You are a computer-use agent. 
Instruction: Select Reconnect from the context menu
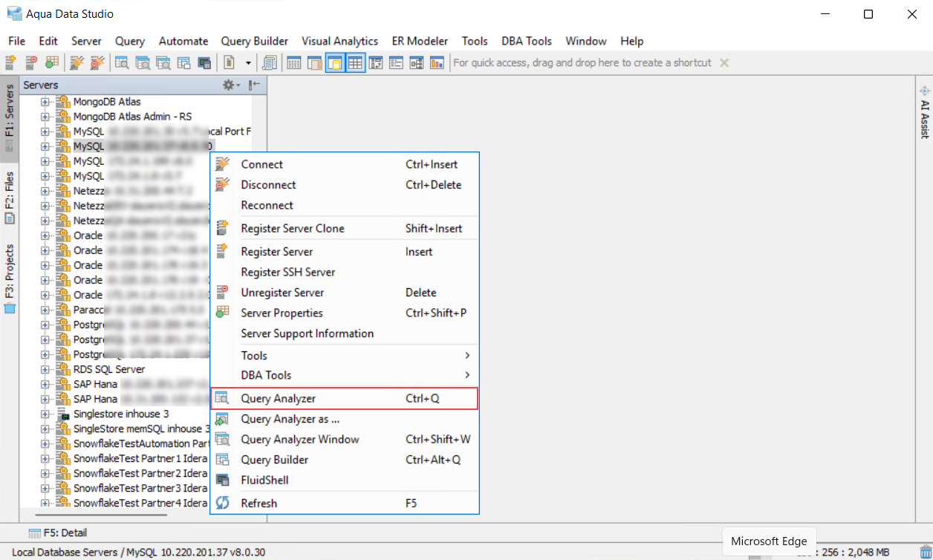tap(345, 205)
